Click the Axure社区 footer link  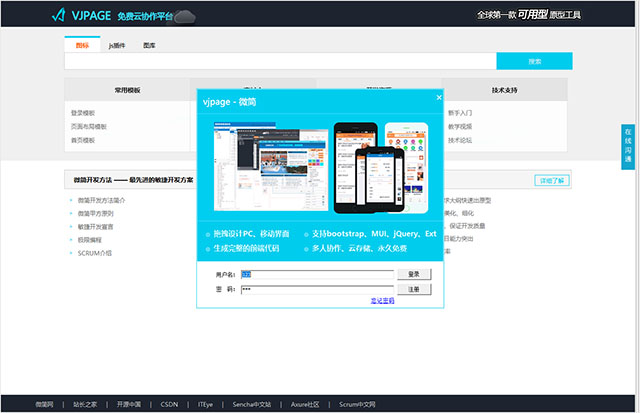305,404
